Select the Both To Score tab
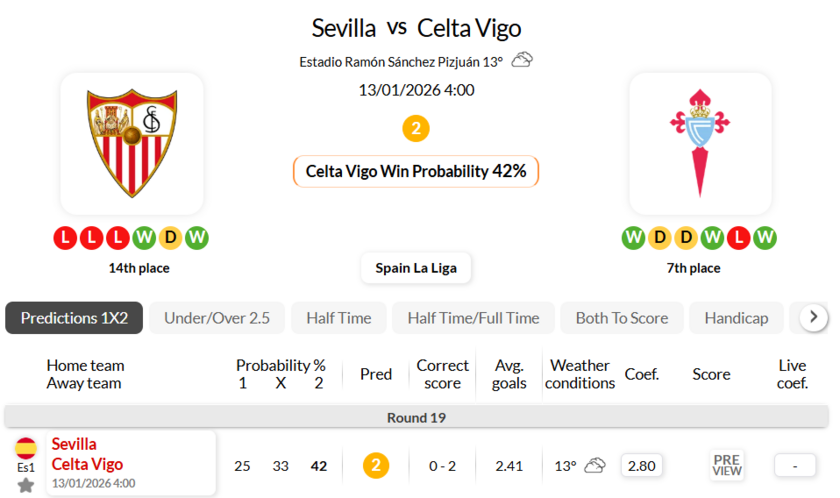Screen dimensions: 840x498 [621, 318]
